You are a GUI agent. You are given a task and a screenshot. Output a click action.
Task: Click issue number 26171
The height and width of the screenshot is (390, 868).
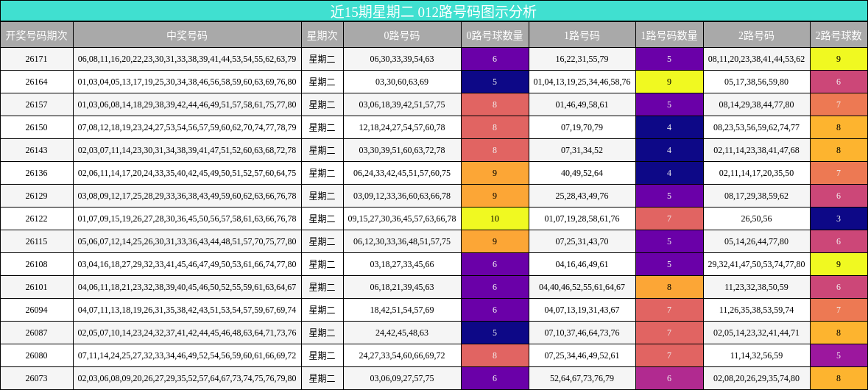pyautogui.click(x=37, y=59)
